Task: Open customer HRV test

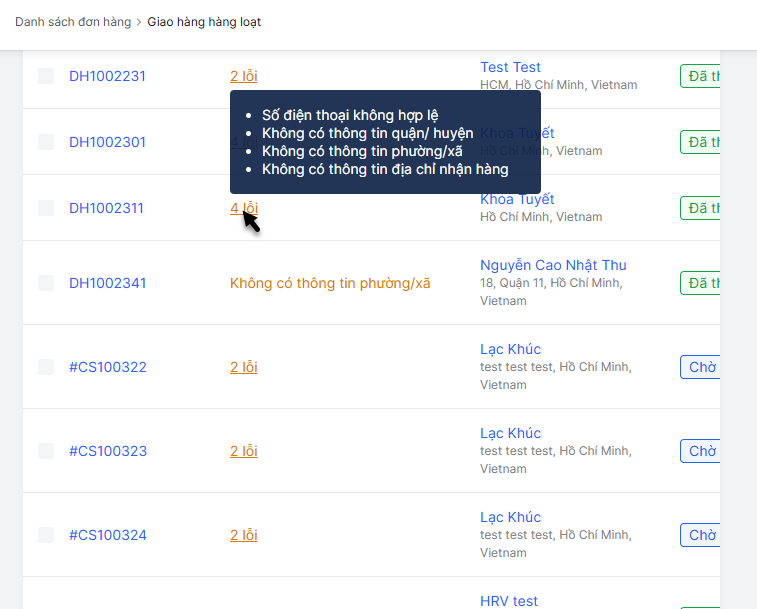Action: coord(509,601)
